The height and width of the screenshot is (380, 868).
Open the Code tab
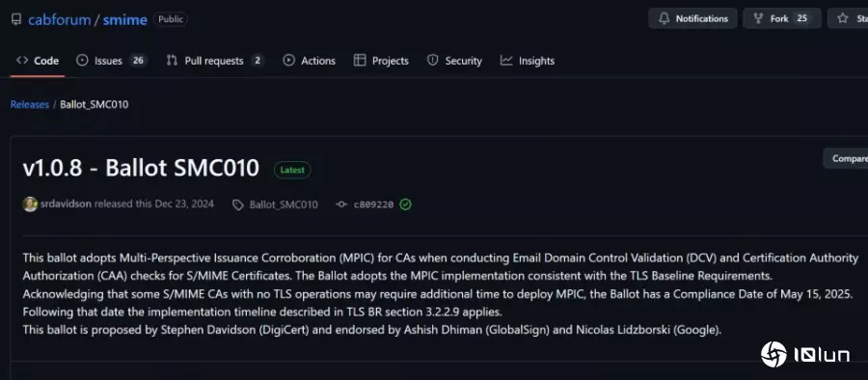(38, 61)
